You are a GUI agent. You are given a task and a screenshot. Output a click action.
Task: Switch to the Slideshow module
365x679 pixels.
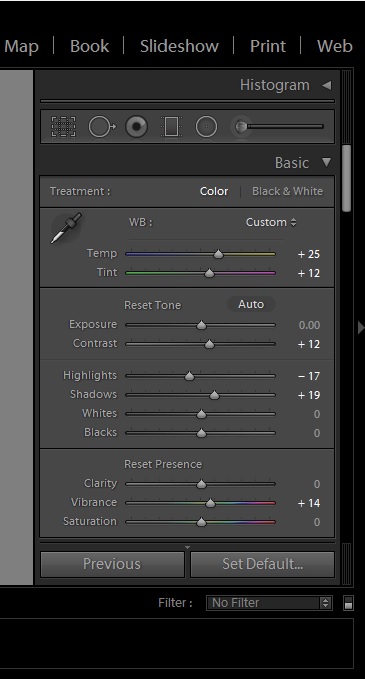(x=179, y=46)
